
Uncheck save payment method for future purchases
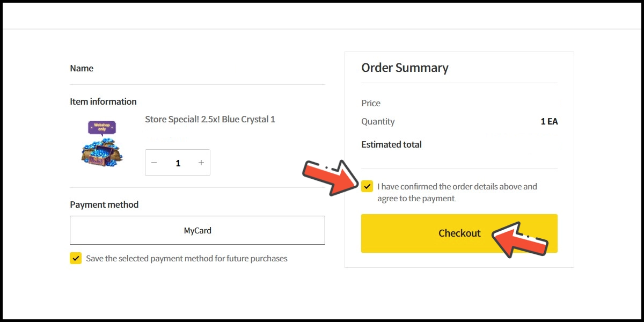(76, 258)
